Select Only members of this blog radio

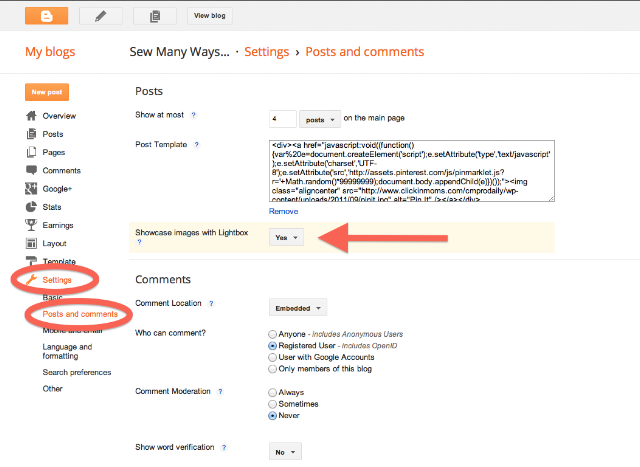pyautogui.click(x=273, y=369)
